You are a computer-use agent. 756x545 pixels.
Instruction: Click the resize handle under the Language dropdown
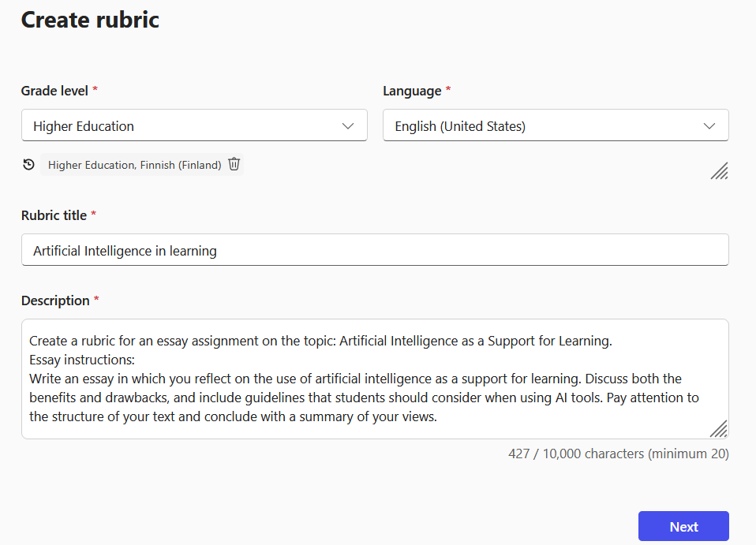(x=719, y=171)
